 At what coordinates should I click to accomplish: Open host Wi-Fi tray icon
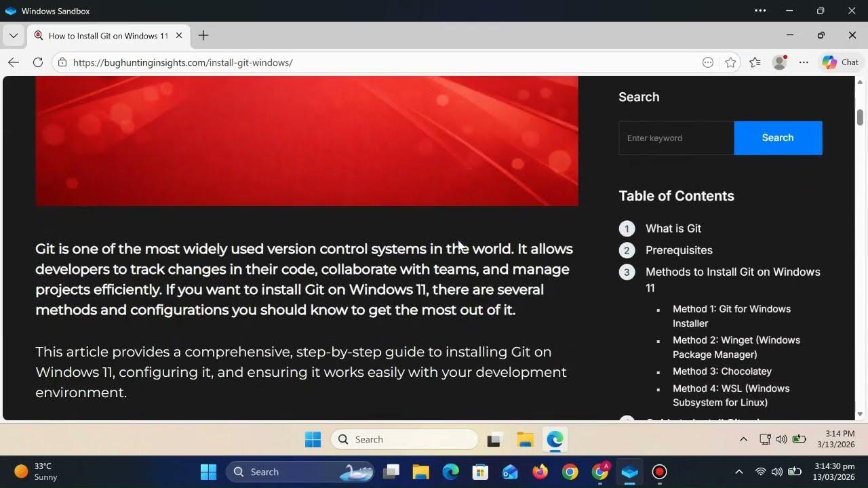pos(761,472)
